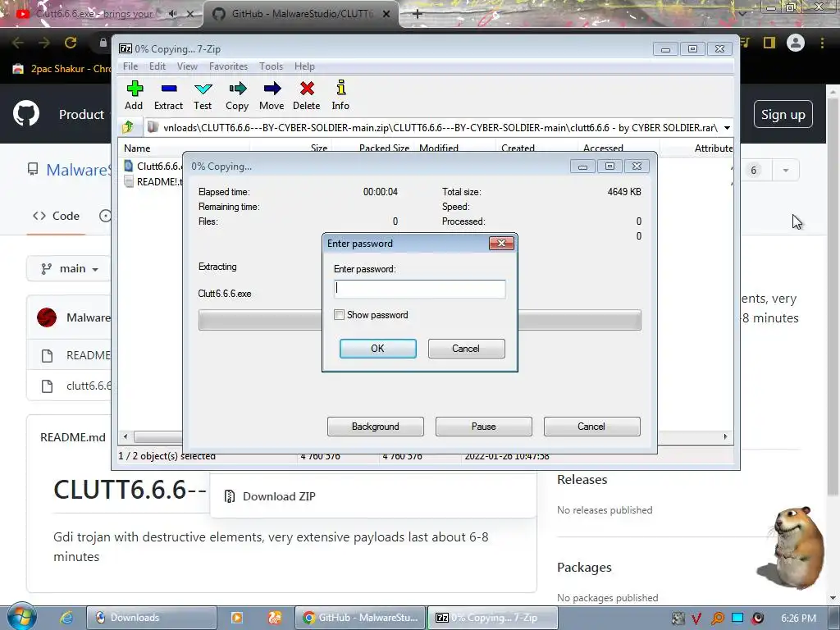Click the password input field
The height and width of the screenshot is (630, 840).
coord(419,289)
